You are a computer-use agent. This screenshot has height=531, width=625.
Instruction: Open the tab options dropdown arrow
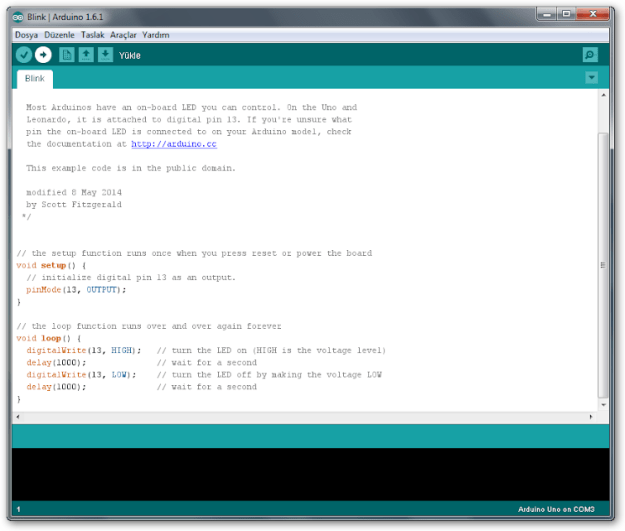(x=591, y=78)
